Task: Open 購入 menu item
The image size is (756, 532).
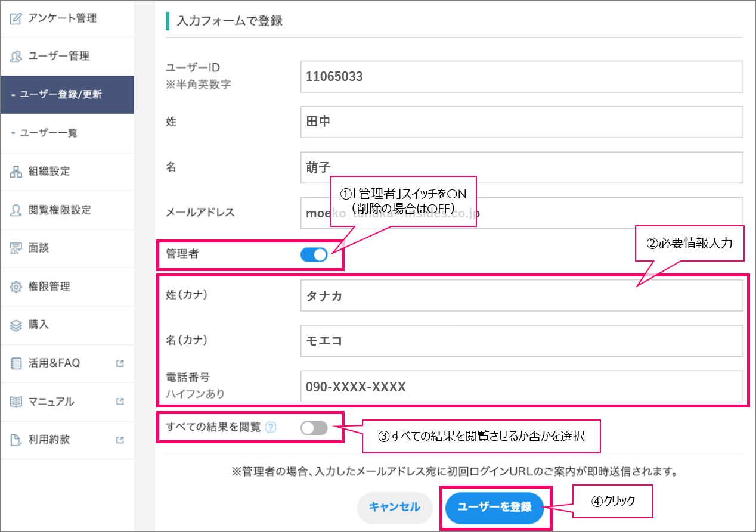Action: (67, 325)
